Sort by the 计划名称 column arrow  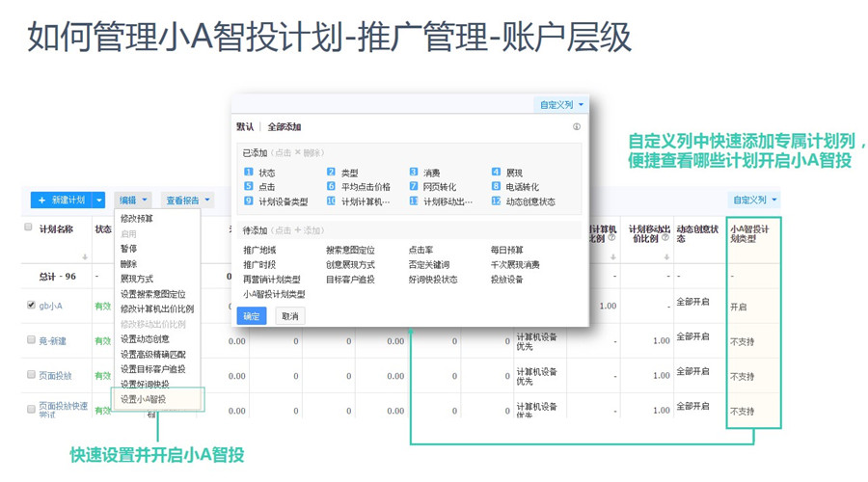pos(85,256)
